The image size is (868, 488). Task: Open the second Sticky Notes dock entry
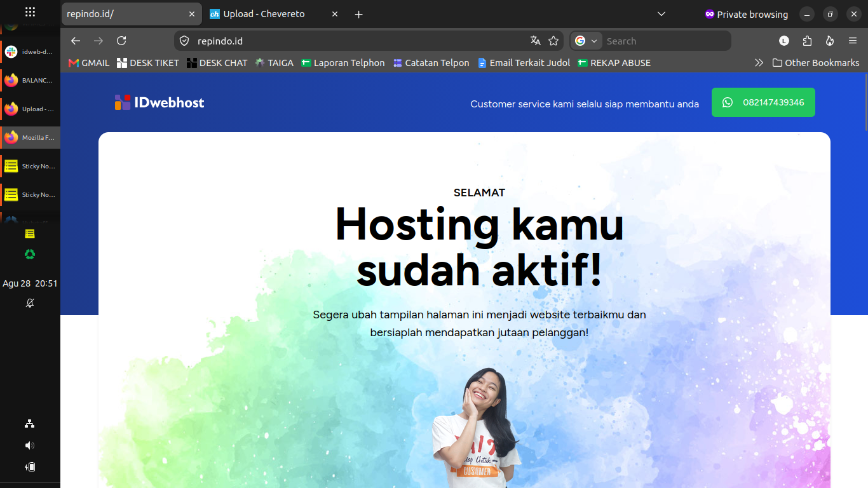(x=30, y=194)
